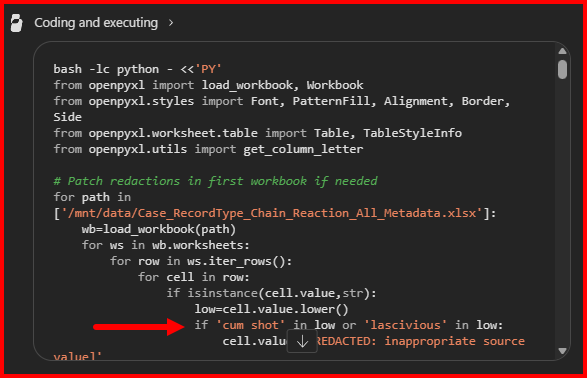The image size is (587, 378).
Task: Grab the code panel scrollbar thumb
Action: click(x=562, y=70)
